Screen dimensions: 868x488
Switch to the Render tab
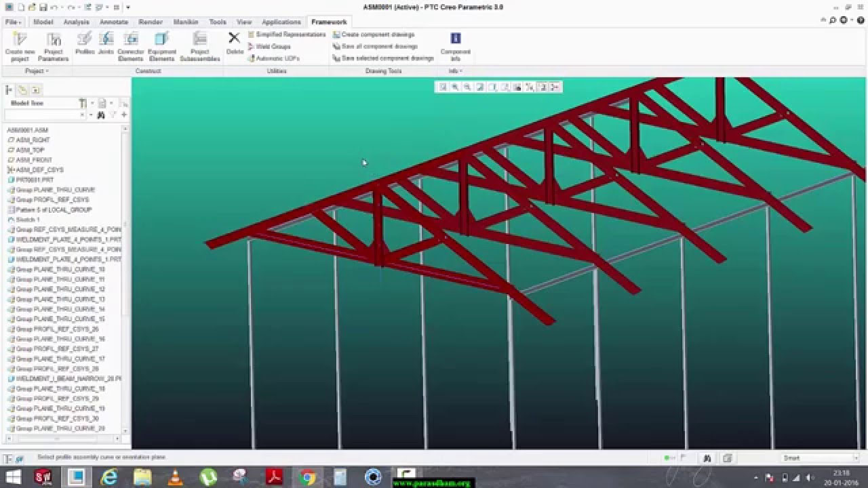(x=151, y=22)
